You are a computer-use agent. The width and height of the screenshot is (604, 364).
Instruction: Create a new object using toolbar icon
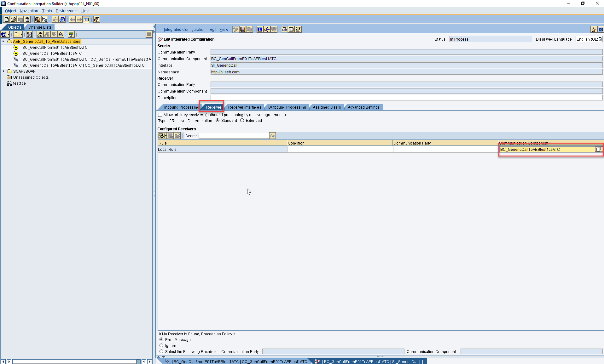pyautogui.click(x=6, y=20)
